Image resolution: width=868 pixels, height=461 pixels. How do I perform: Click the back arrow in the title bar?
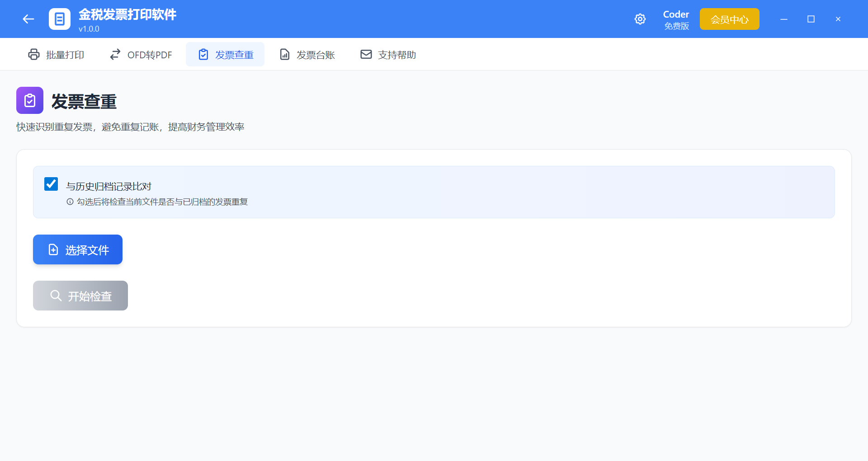tap(28, 19)
